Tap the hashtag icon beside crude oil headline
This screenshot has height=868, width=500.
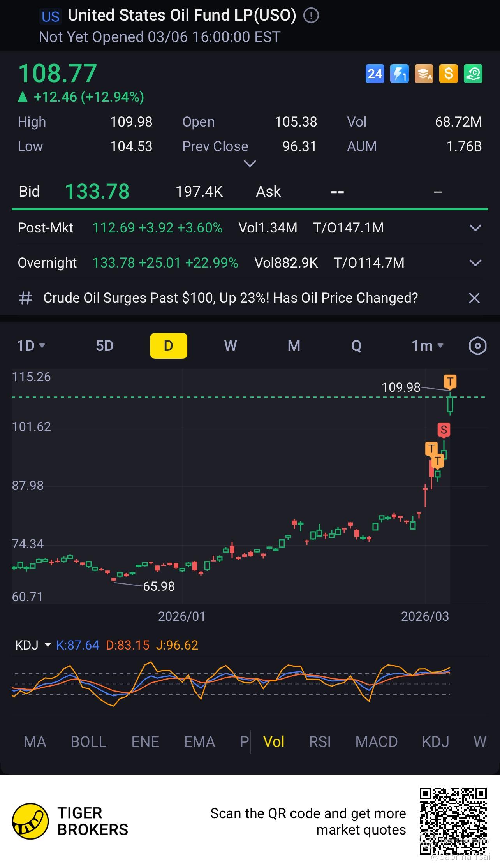pyautogui.click(x=26, y=298)
